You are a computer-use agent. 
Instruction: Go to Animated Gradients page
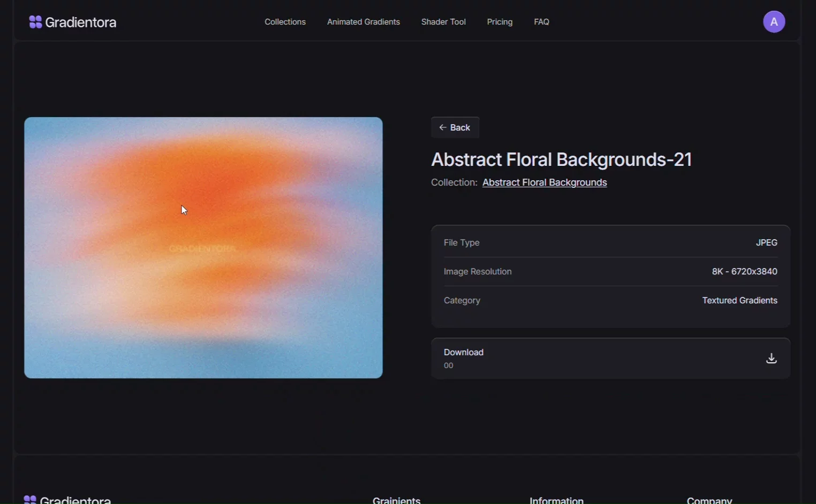click(364, 22)
